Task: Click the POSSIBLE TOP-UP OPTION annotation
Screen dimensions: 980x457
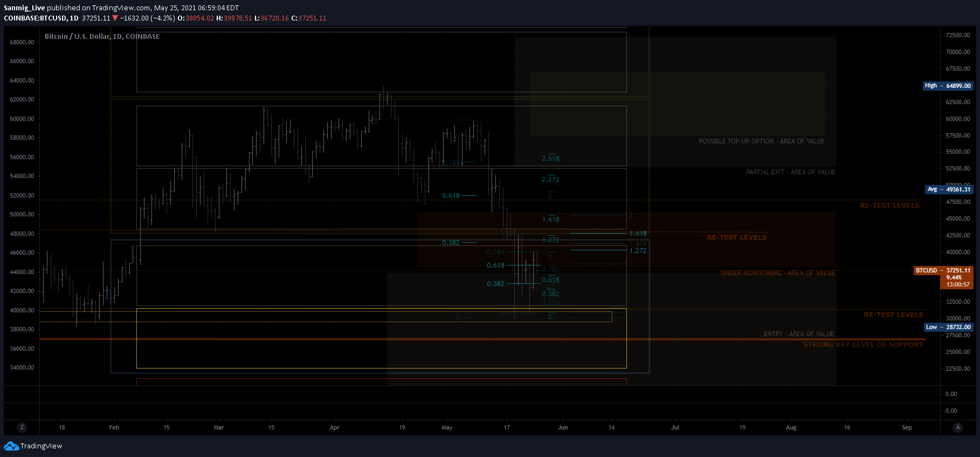Action: [x=762, y=141]
